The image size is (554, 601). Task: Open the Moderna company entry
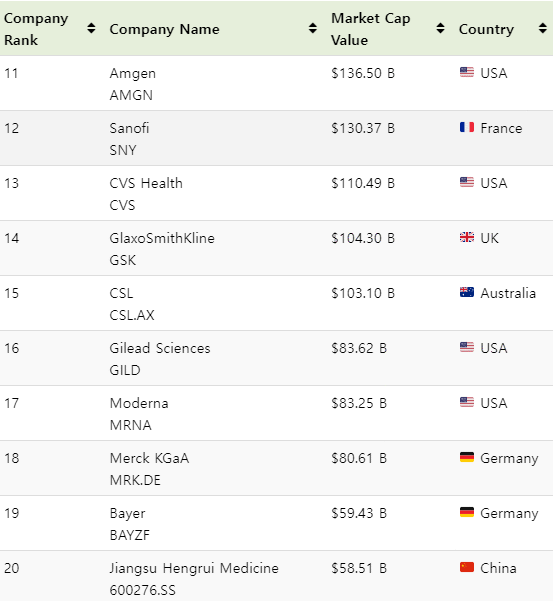point(139,403)
